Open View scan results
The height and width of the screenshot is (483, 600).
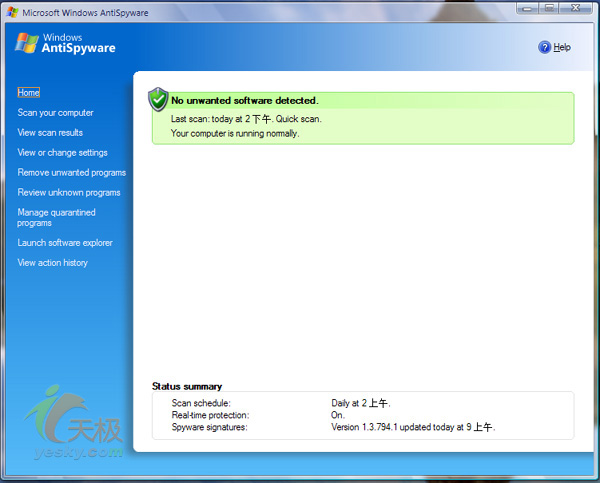50,133
